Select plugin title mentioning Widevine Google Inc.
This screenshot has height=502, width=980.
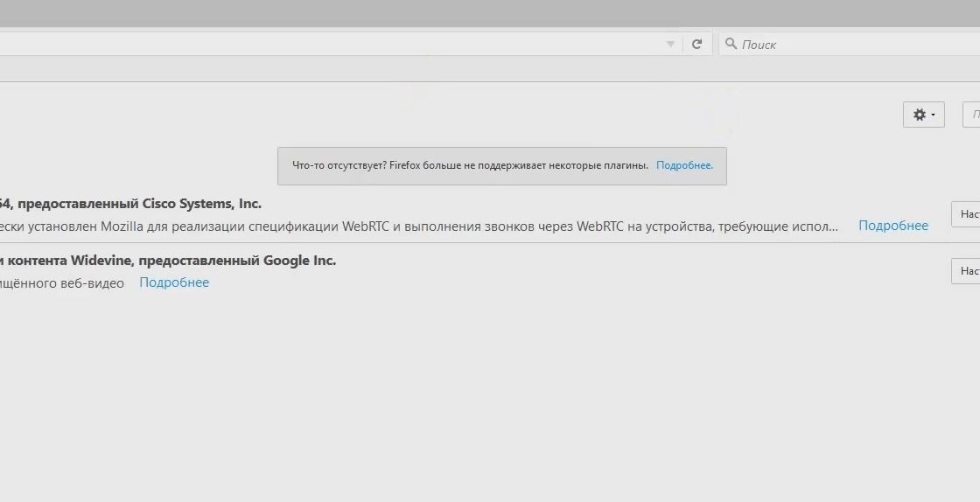click(x=168, y=261)
